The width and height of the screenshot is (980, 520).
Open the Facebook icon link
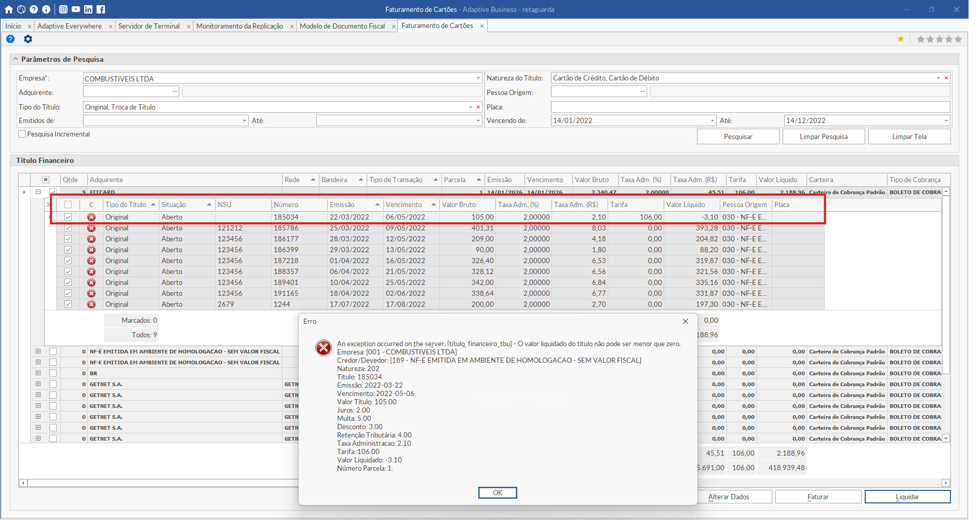101,9
